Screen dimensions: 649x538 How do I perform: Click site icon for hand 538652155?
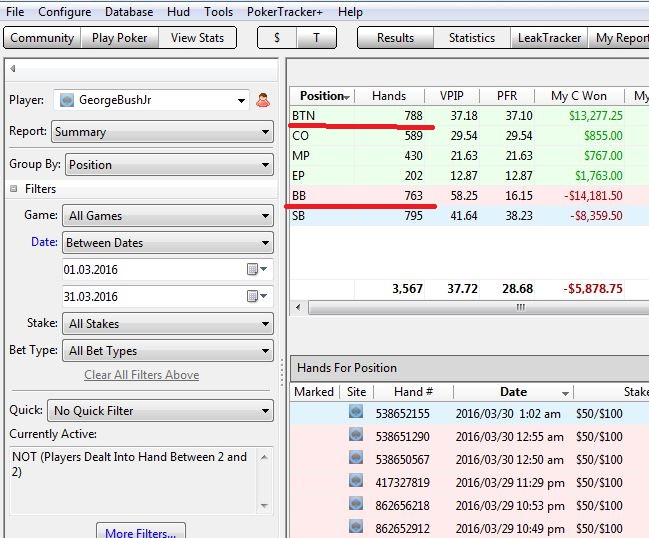tap(356, 411)
